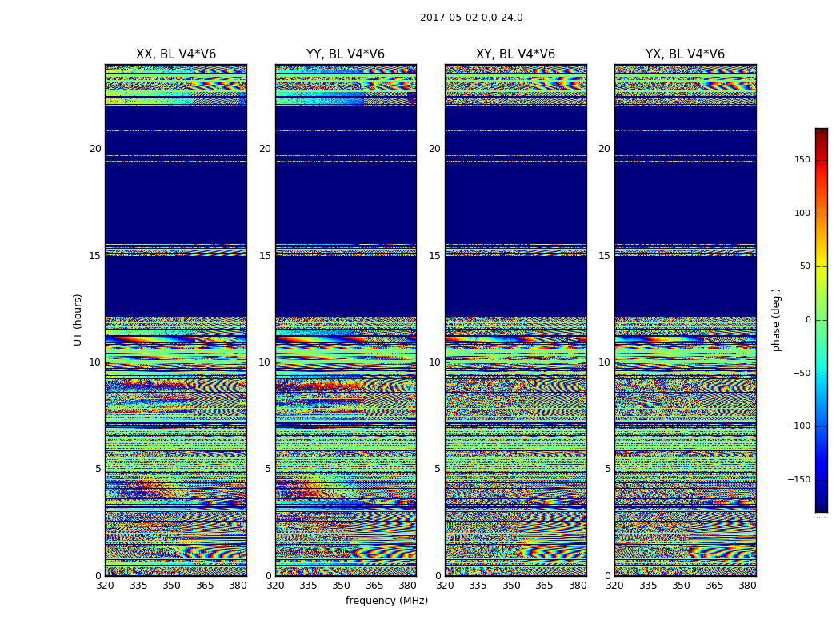Image resolution: width=840 pixels, height=640 pixels.
Task: Click the phase (deg.) colorbar label
Action: tap(776, 319)
